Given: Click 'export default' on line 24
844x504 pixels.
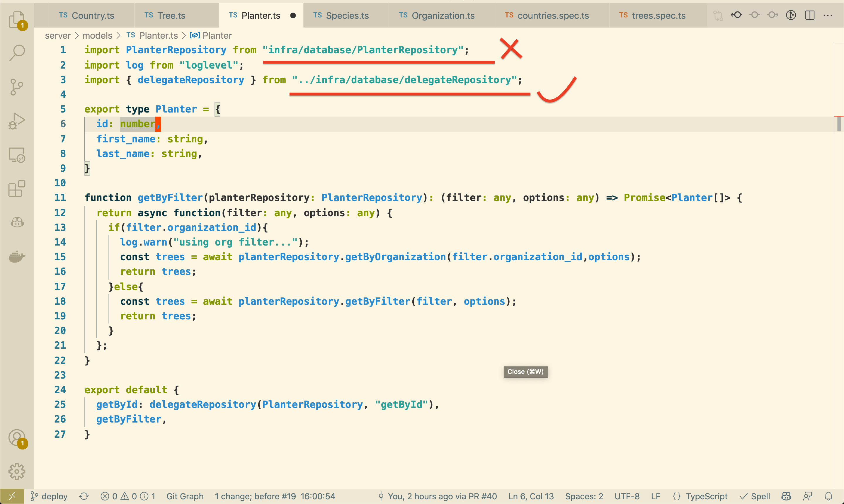Looking at the screenshot, I should (x=126, y=390).
